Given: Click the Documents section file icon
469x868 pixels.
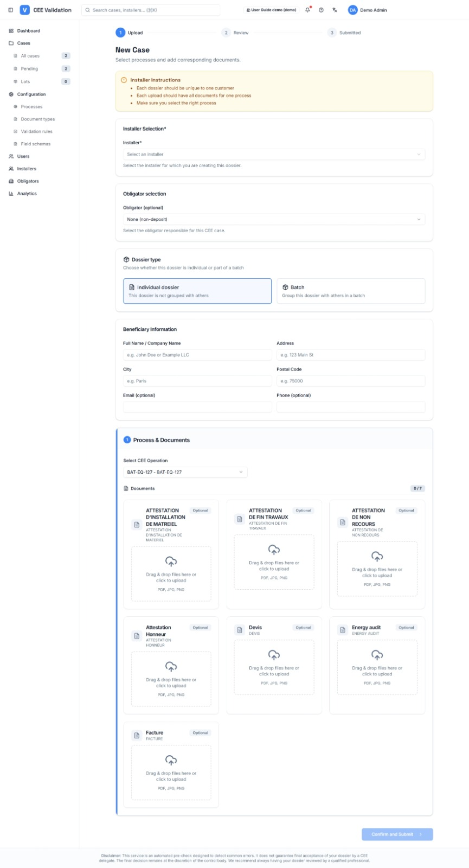Looking at the screenshot, I should (x=126, y=488).
